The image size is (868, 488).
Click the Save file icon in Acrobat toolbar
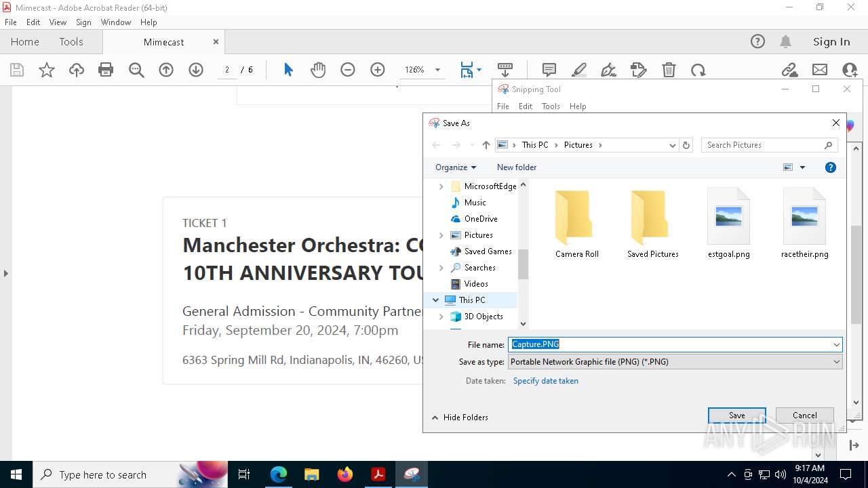coord(17,70)
